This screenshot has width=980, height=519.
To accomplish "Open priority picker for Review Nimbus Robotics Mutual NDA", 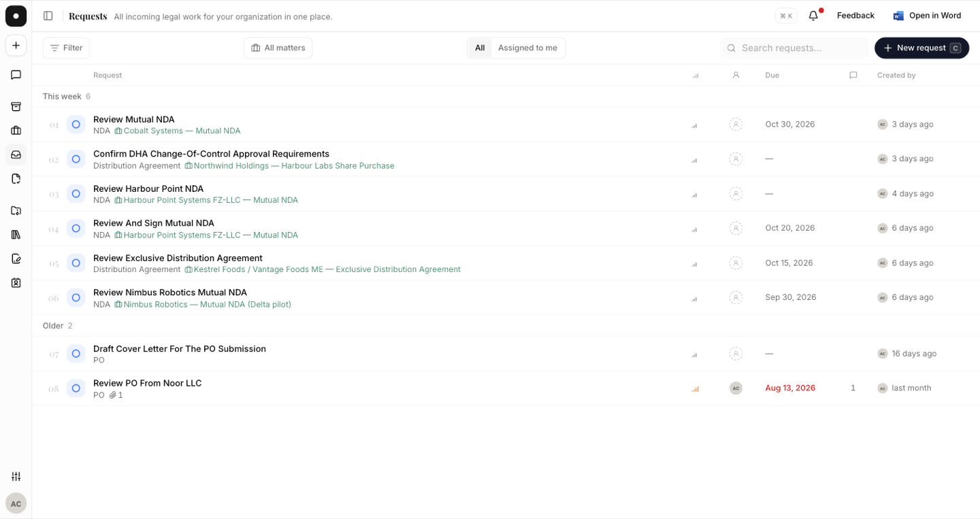I will pos(695,298).
